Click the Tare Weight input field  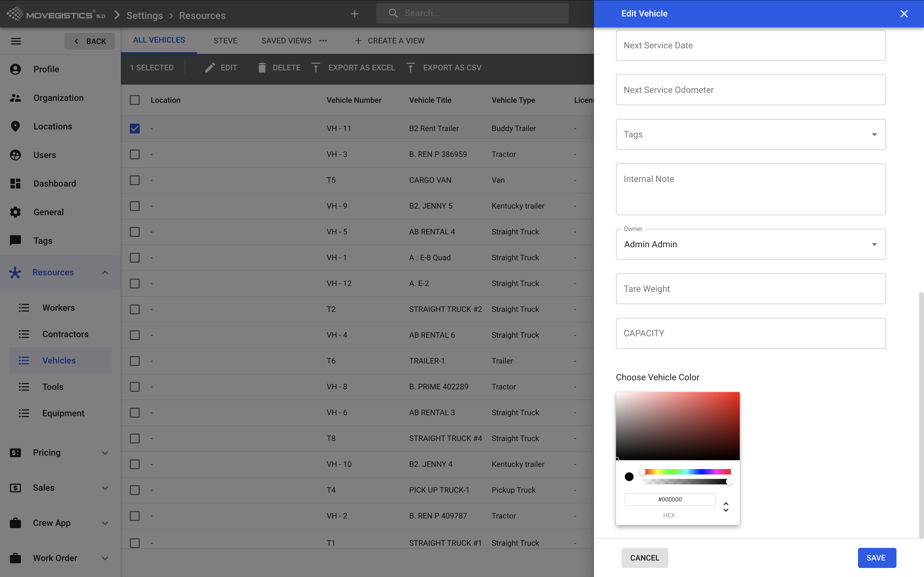point(751,289)
